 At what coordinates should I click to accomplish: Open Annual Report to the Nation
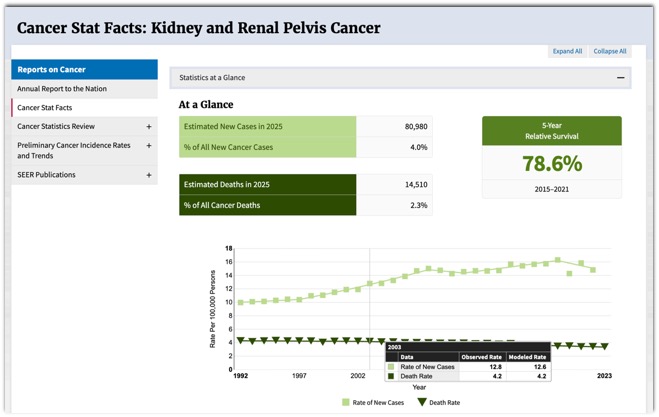62,89
